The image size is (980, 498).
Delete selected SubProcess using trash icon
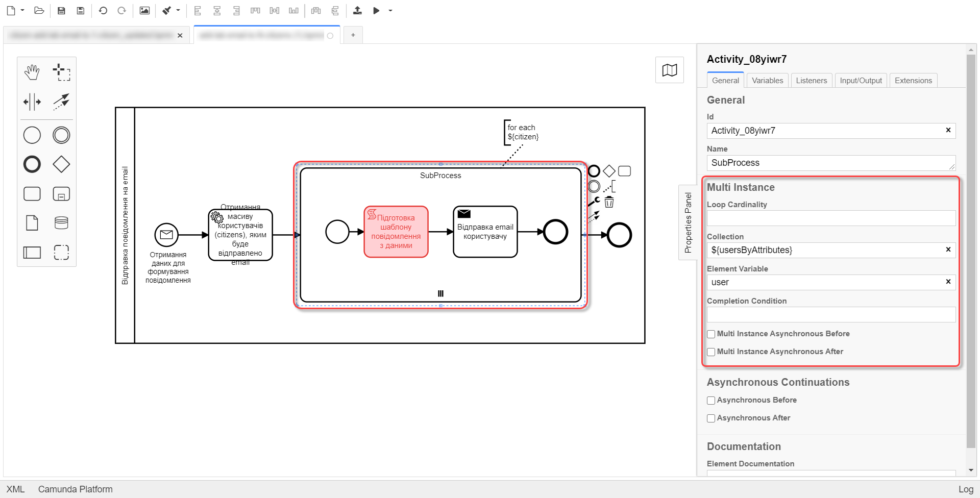pos(609,202)
